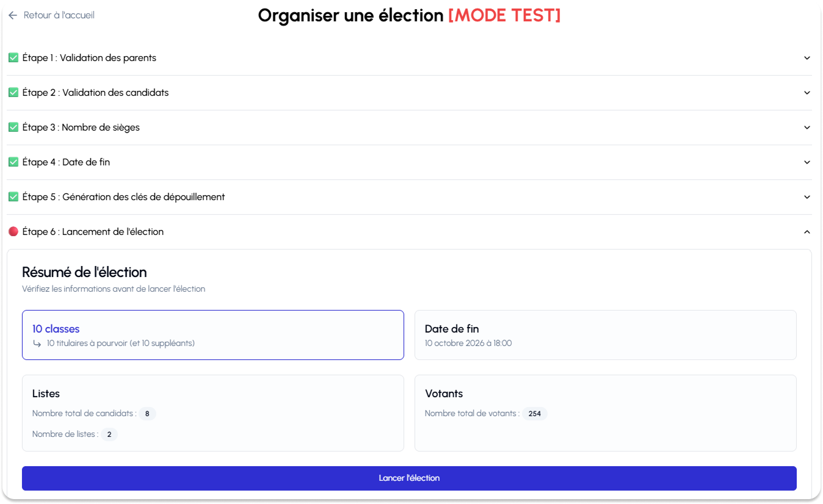Click the green check icon for Étape 2

(13, 93)
